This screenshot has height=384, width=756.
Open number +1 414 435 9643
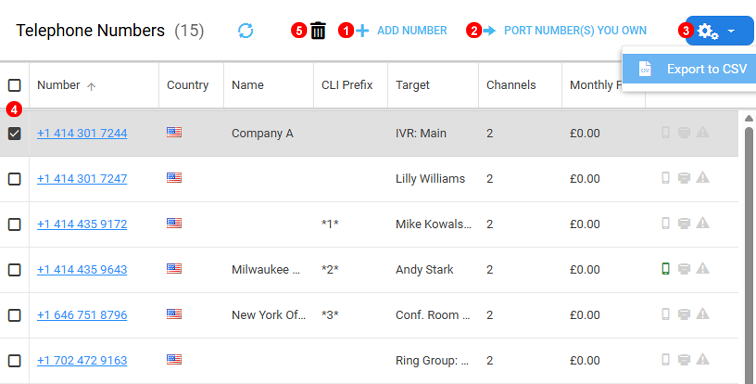coord(82,269)
